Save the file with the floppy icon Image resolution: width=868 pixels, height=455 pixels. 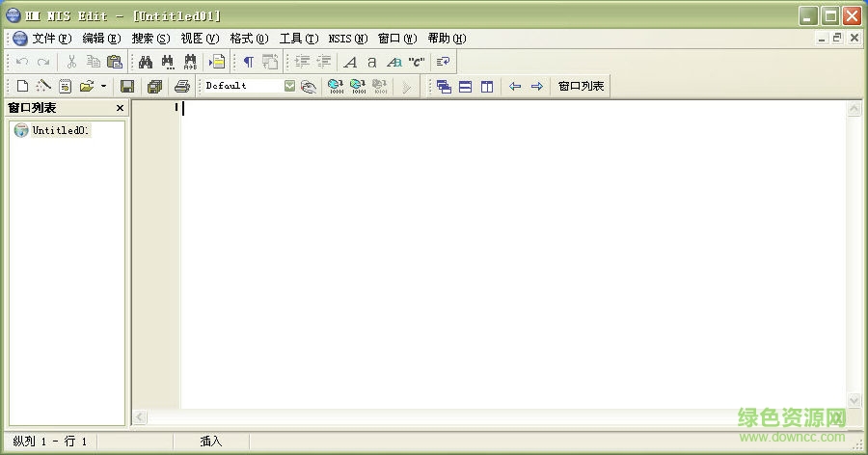[x=127, y=87]
